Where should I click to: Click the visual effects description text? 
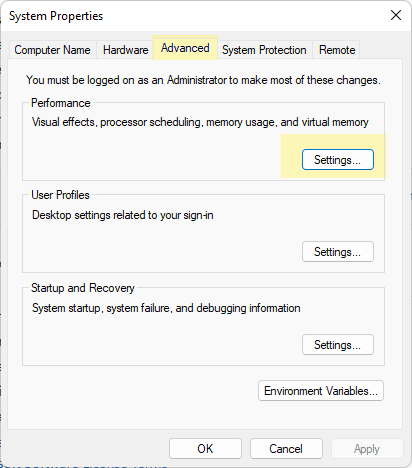200,122
